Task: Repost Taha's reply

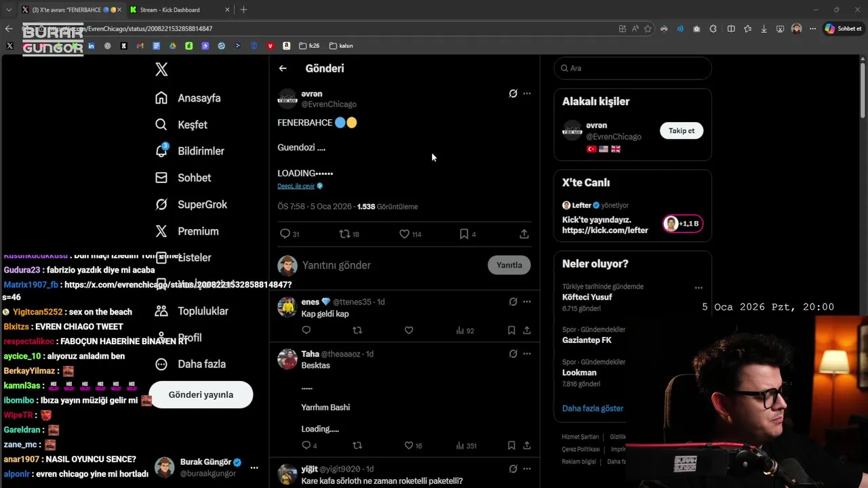Action: pos(357,446)
